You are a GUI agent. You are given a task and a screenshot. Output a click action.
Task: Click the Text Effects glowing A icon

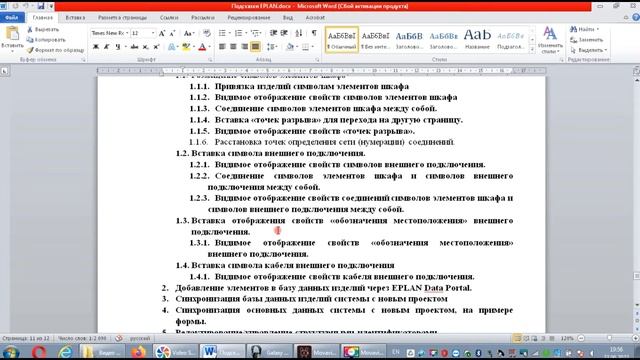click(171, 47)
